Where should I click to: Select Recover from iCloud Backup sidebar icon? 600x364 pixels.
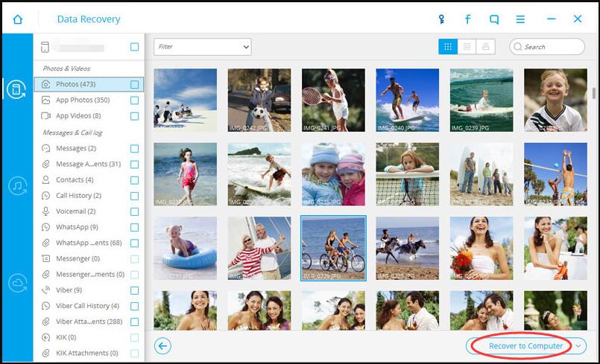pos(18,284)
